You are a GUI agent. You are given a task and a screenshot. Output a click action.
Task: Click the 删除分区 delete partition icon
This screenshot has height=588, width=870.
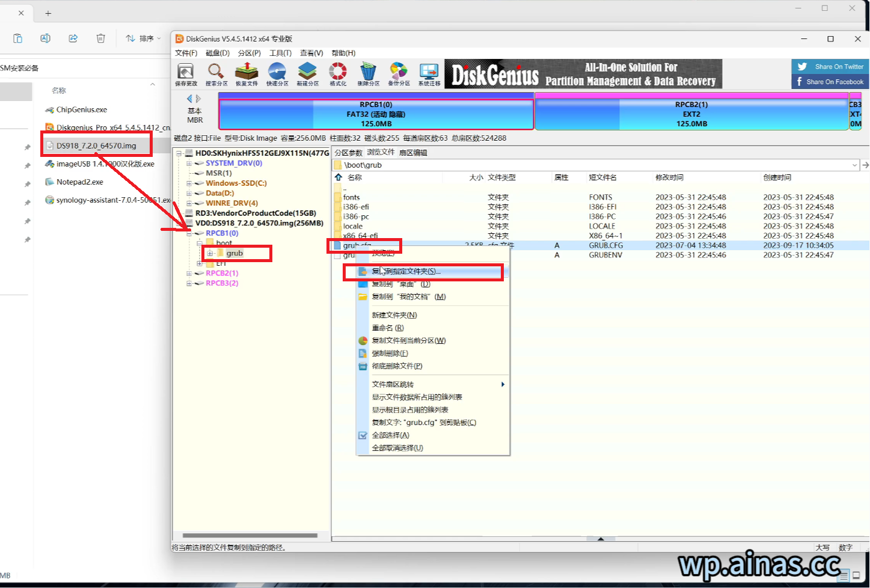[368, 74]
